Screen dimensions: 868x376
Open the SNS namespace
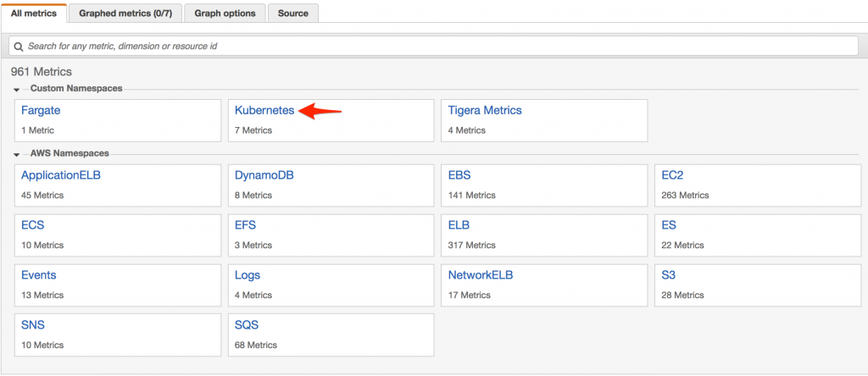point(33,324)
